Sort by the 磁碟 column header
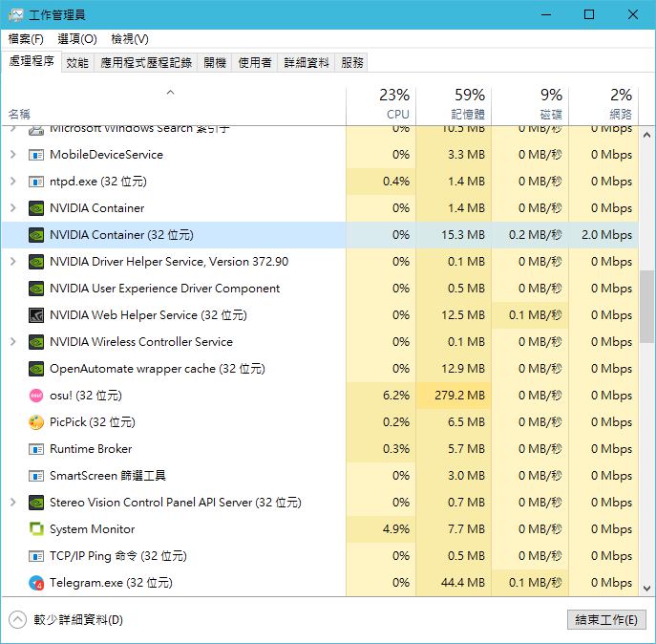656x644 pixels. point(530,105)
